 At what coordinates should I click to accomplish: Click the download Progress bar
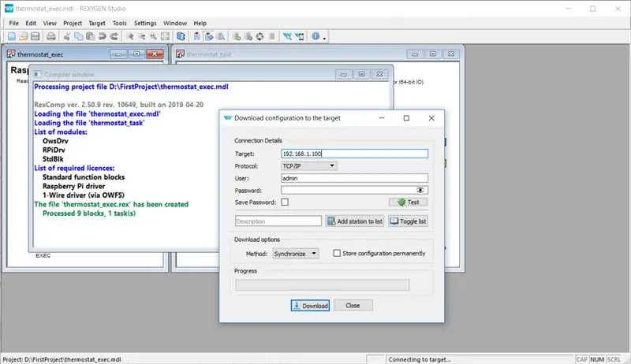(x=323, y=285)
